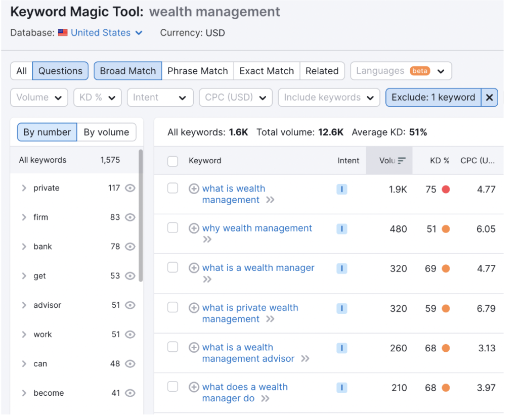Open the Languages beta dropdown
521x420 pixels.
pyautogui.click(x=401, y=71)
